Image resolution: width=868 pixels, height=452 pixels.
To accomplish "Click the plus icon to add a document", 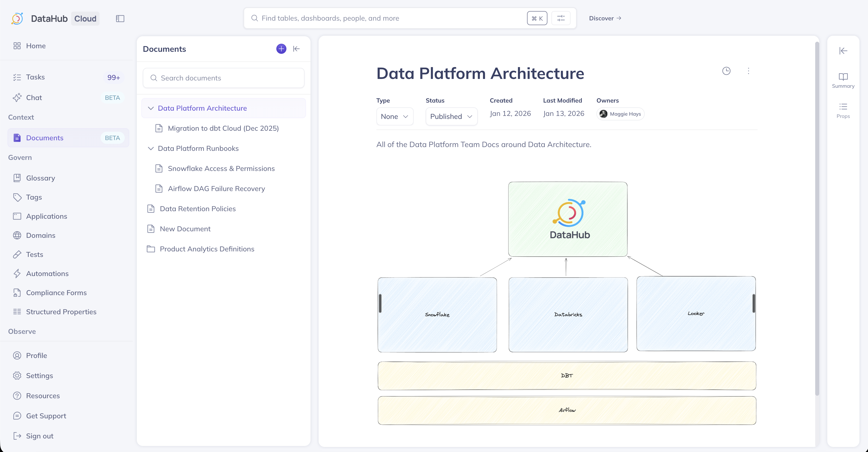I will coord(281,49).
